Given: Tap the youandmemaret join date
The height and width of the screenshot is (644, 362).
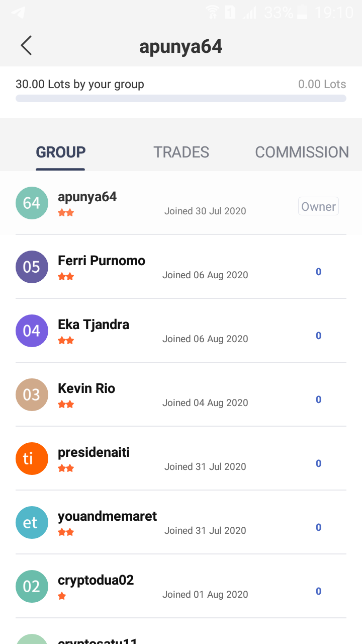Looking at the screenshot, I should point(205,530).
